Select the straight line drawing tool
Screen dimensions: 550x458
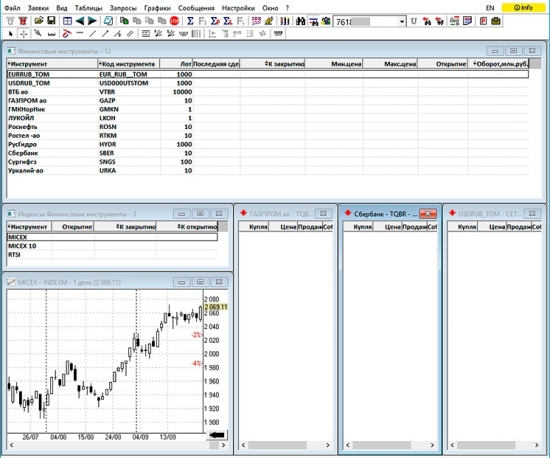(93, 34)
